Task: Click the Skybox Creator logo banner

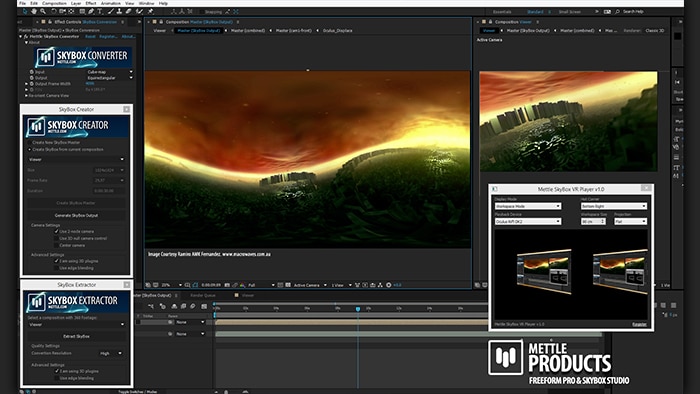Action: pos(77,127)
